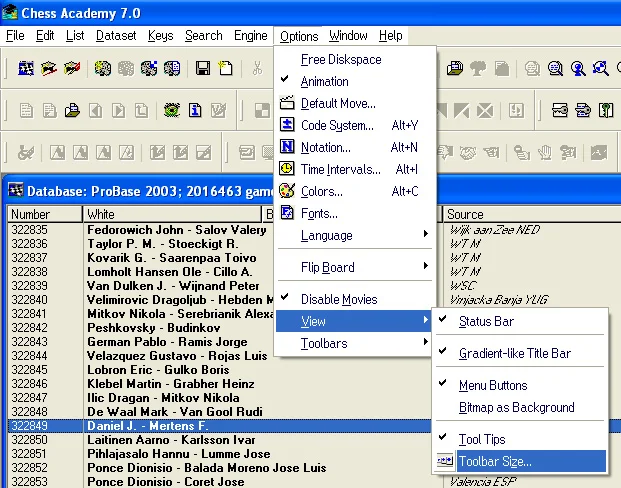Toggle Tool Tips option

pos(482,439)
